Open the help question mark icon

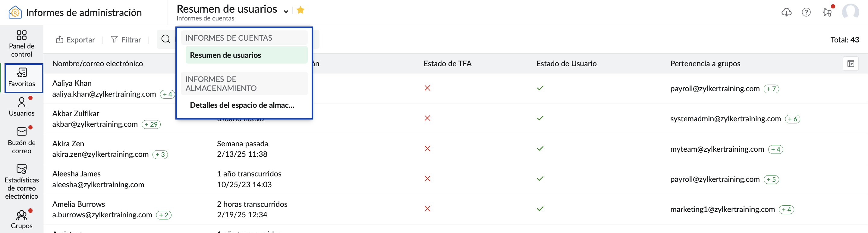pyautogui.click(x=806, y=12)
